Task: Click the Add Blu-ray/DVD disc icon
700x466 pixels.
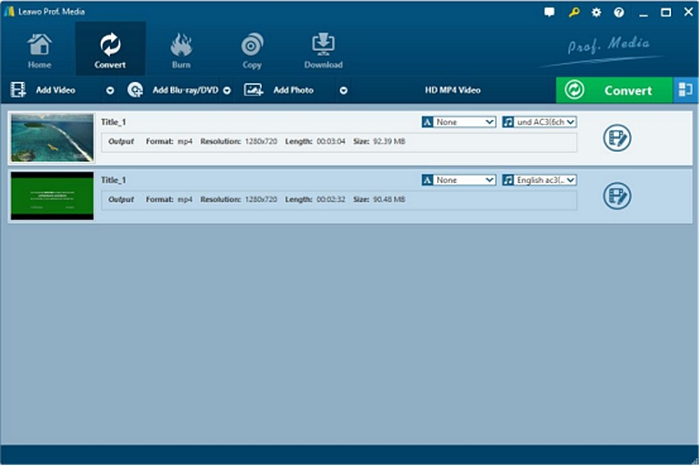Action: pyautogui.click(x=135, y=90)
